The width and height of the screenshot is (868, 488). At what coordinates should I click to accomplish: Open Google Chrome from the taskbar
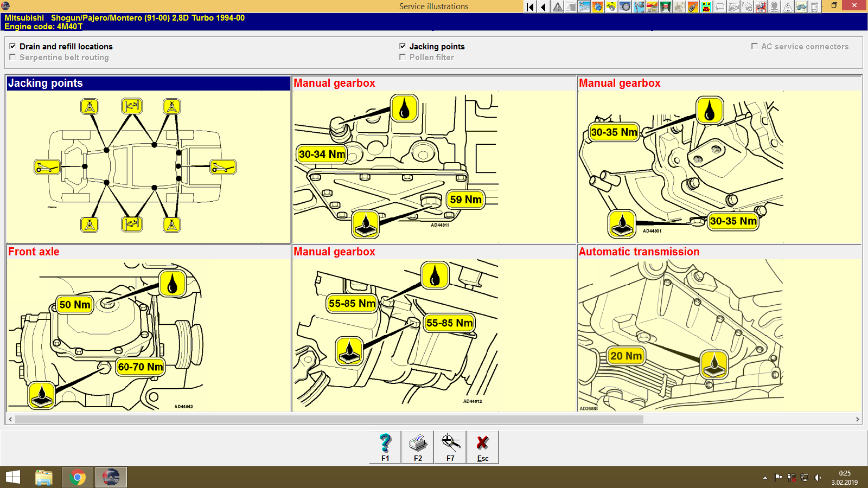coord(77,477)
